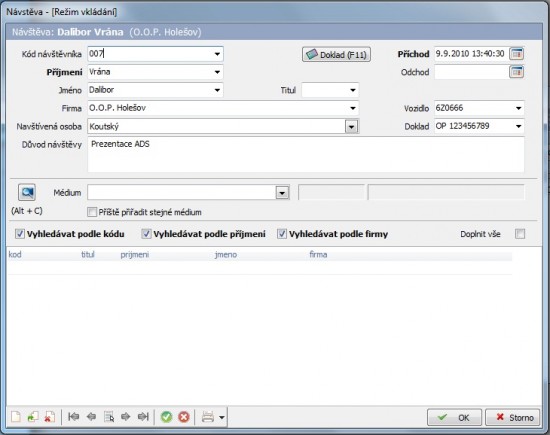Image resolution: width=550 pixels, height=435 pixels.
Task: Open calendar picker next to Příchod
Action: pos(516,54)
